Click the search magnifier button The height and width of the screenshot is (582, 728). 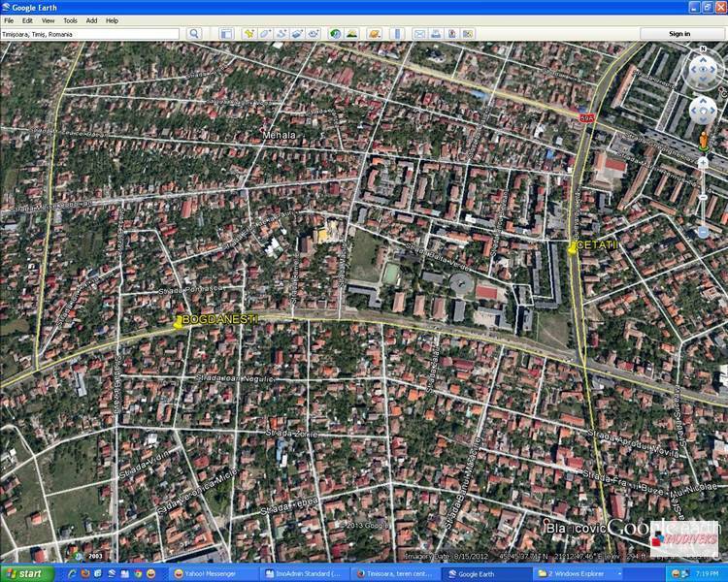pos(194,34)
